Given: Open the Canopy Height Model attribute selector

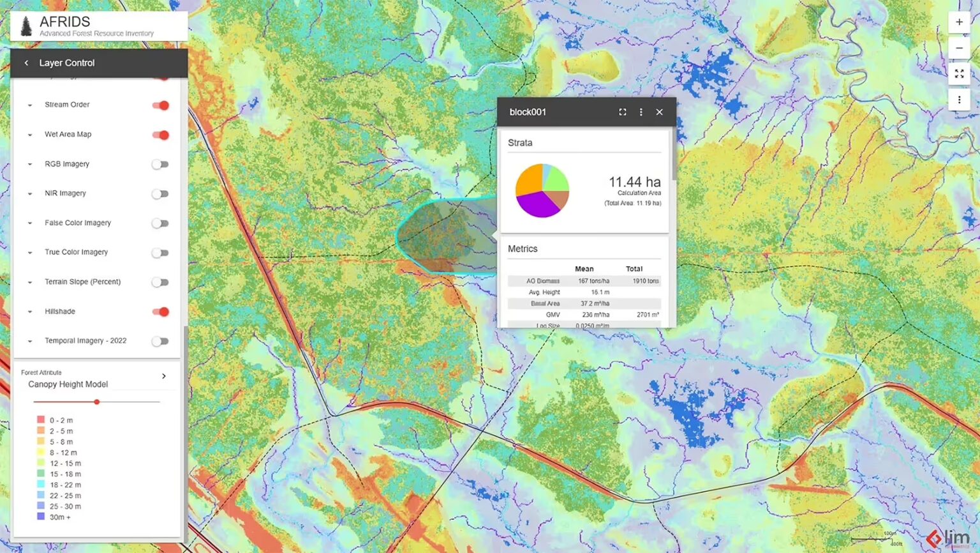Looking at the screenshot, I should coord(163,376).
